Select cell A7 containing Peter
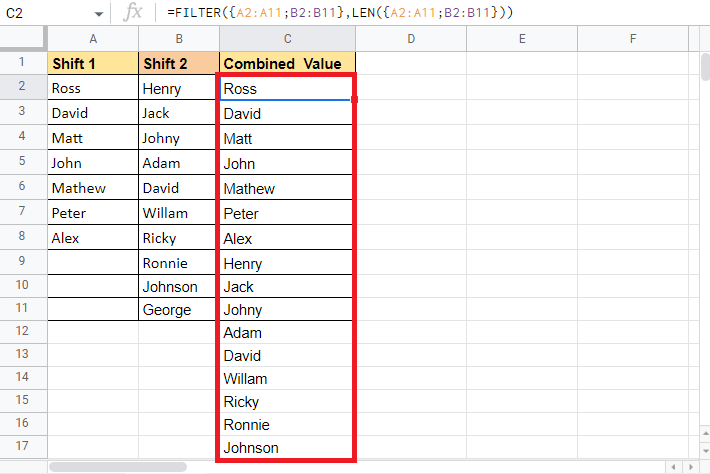 click(x=93, y=212)
